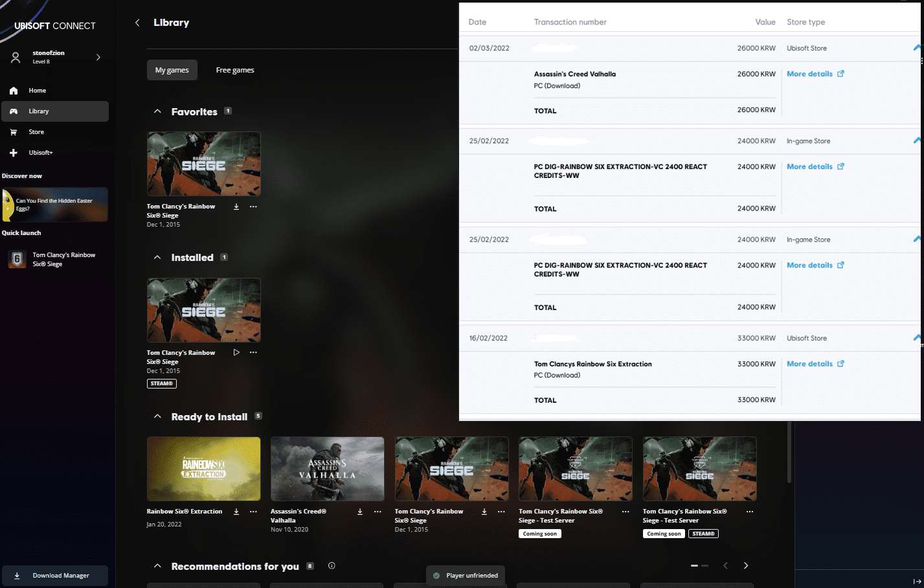Select the second carousel page indicator

click(704, 565)
